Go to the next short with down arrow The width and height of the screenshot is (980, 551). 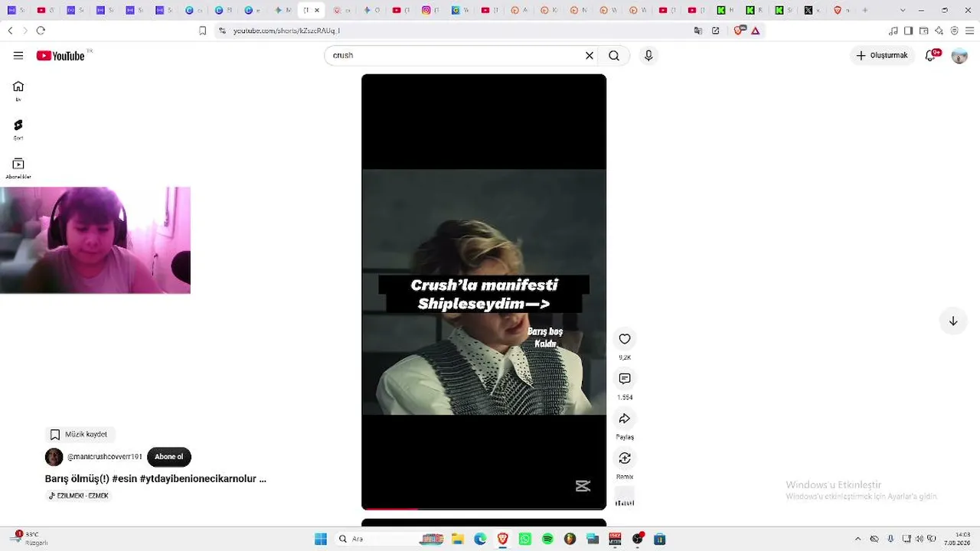point(953,321)
